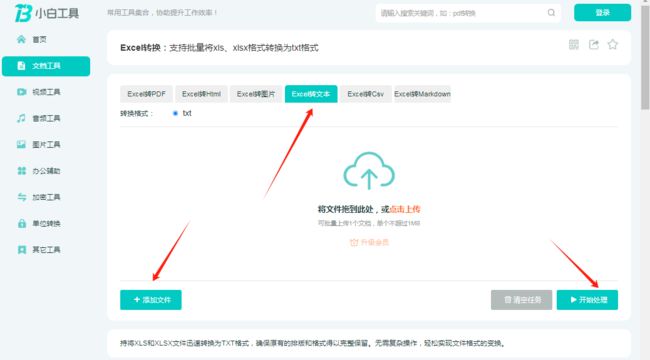Click the share icon
The image size is (650, 360).
click(x=594, y=44)
